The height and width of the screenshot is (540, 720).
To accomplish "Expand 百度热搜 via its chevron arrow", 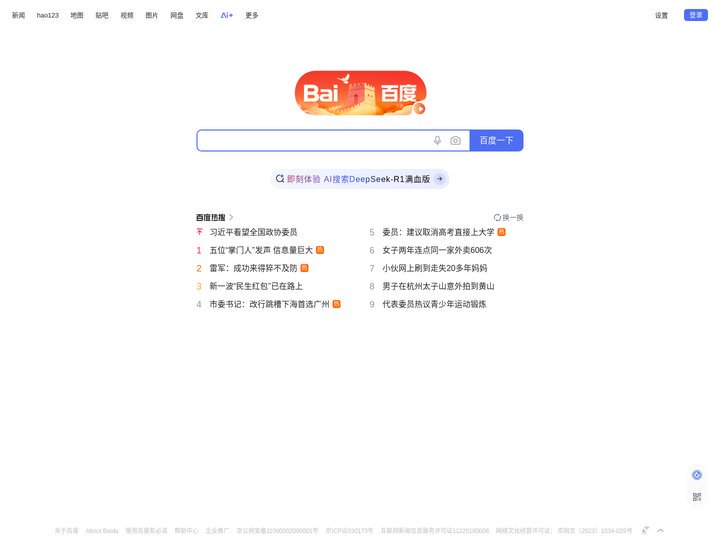I will 231,217.
